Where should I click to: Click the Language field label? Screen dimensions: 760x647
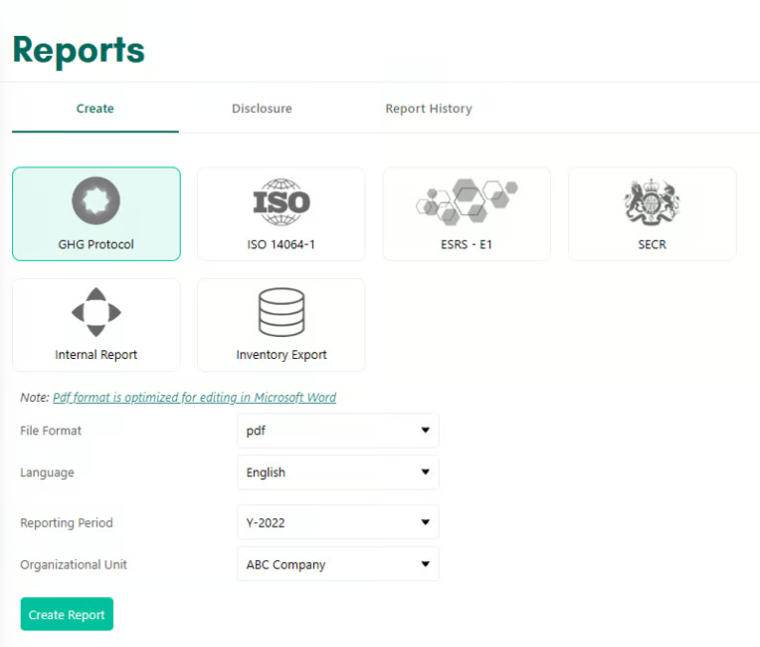pos(47,473)
